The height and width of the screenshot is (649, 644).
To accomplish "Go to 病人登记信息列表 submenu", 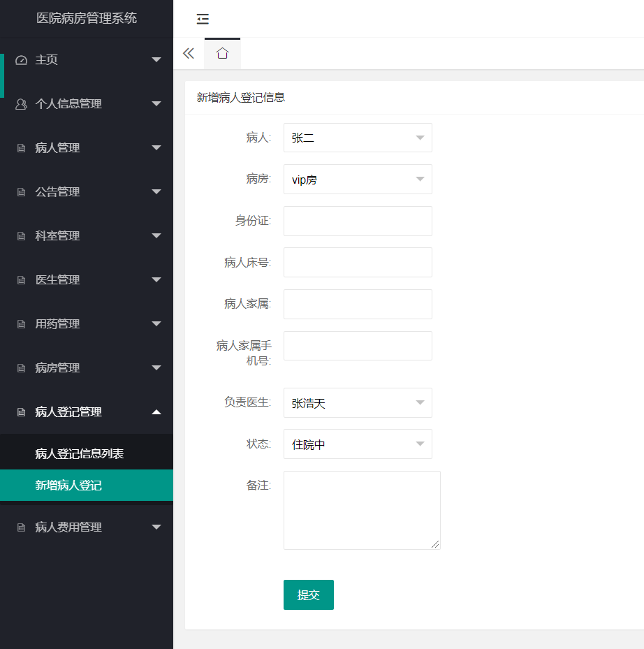I will [87, 453].
